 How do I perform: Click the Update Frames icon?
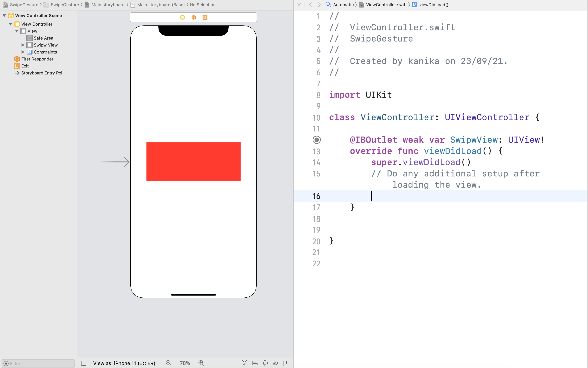tap(244, 363)
